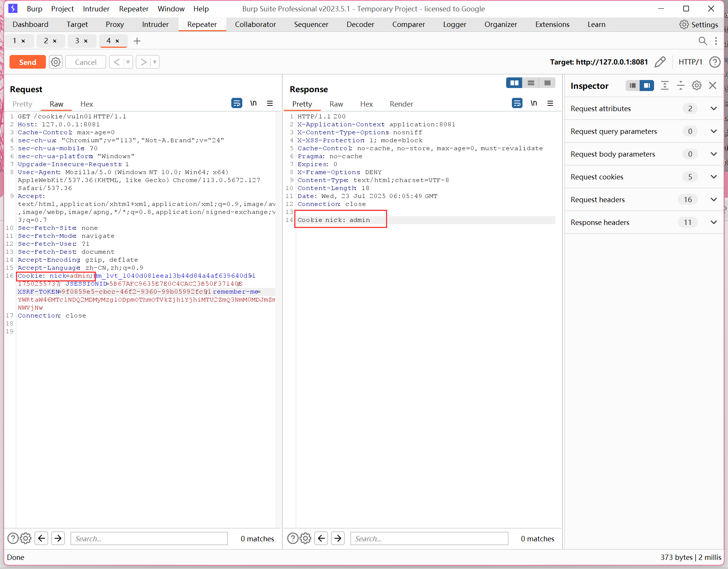Image resolution: width=728 pixels, height=569 pixels.
Task: Switch to stacked horizontal layout view
Action: pyautogui.click(x=531, y=83)
